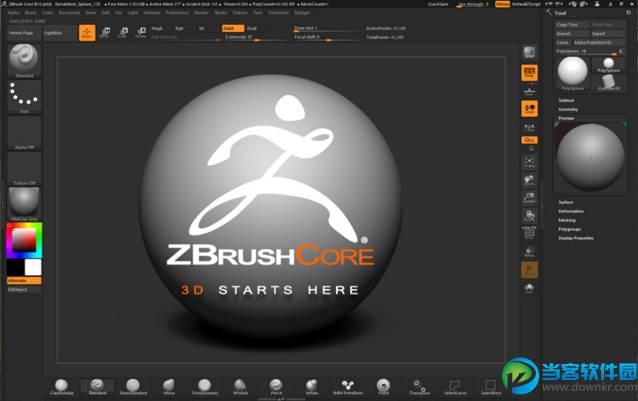Viewport: 638px width, 401px height.
Task: Click the right-shelf Rotate navigation icon
Action: point(529,216)
